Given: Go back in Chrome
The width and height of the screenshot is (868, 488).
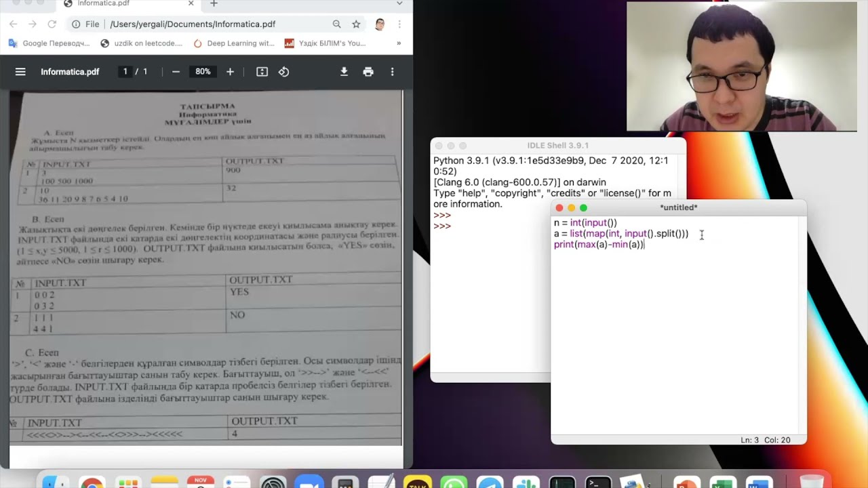Looking at the screenshot, I should tap(14, 24).
